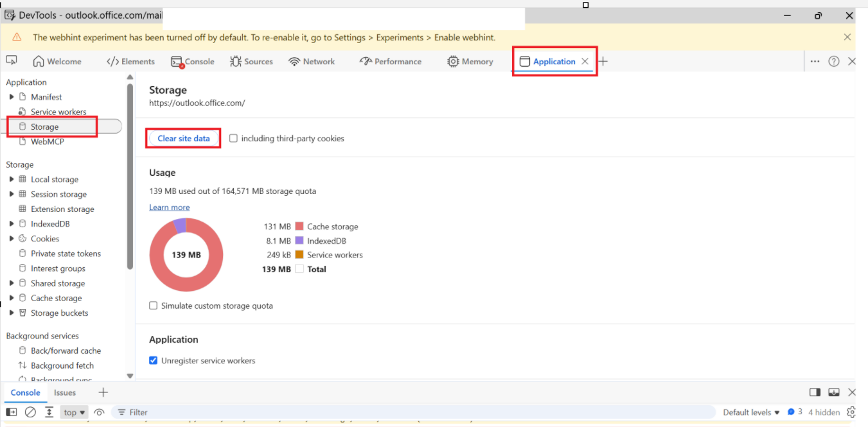Activate the inspect element picker icon
The height and width of the screenshot is (427, 868).
(x=12, y=60)
